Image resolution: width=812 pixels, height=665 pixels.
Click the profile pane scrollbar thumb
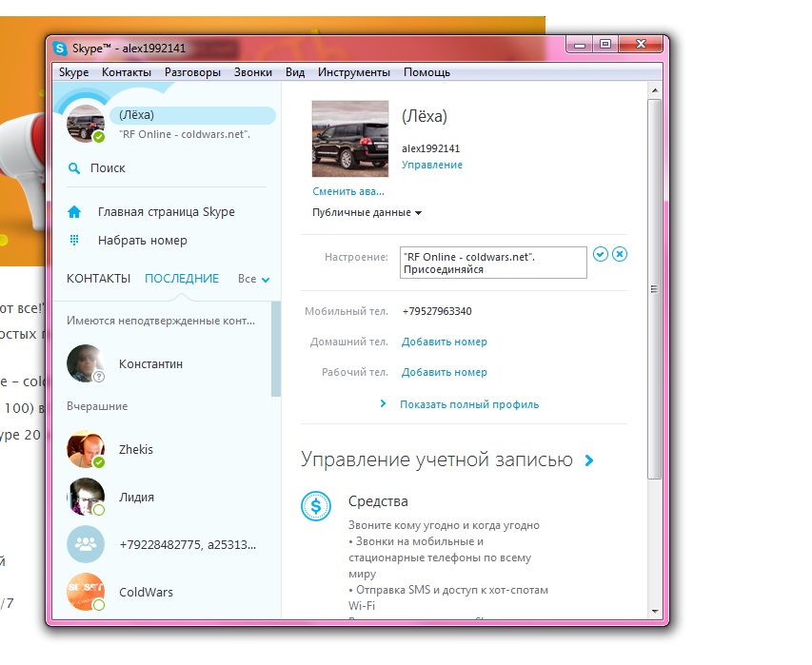coord(655,289)
